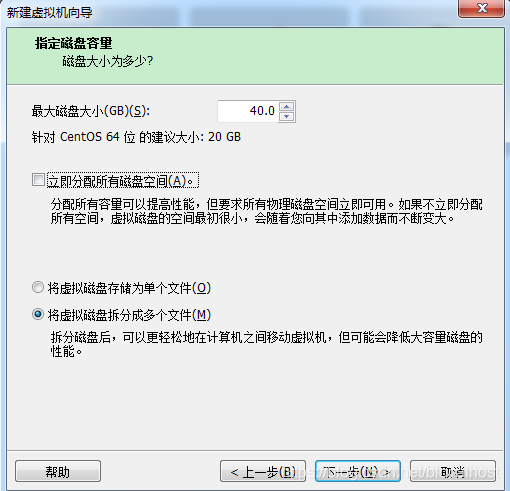Click the 拆分成多个文件(M) option label
510x491 pixels.
click(x=129, y=315)
